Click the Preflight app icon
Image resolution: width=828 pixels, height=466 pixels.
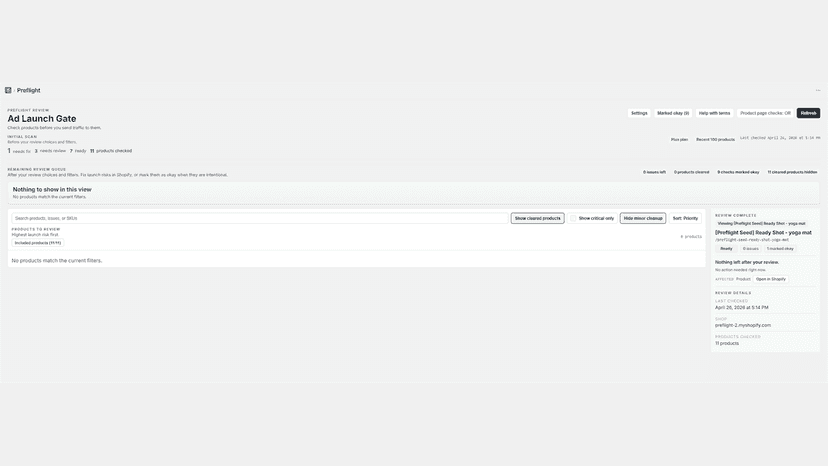coord(8,90)
